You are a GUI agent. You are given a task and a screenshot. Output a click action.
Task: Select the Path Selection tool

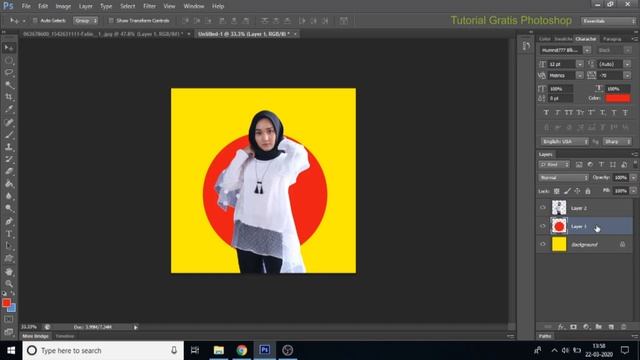click(9, 246)
